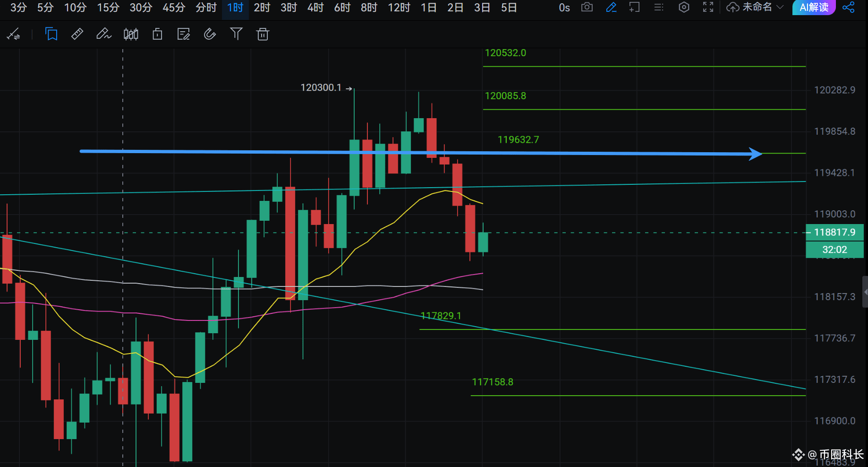The width and height of the screenshot is (868, 467).
Task: Switch to the 12时 timeframe
Action: [x=399, y=8]
